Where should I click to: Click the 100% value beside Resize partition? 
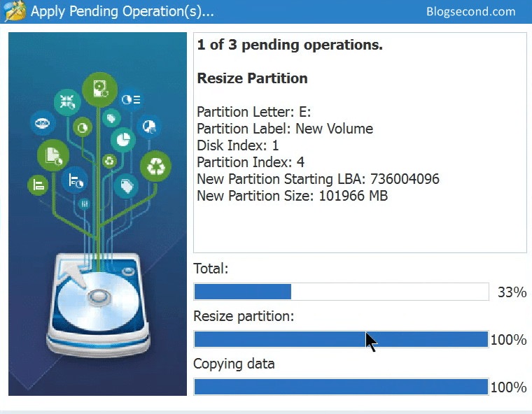pyautogui.click(x=509, y=340)
